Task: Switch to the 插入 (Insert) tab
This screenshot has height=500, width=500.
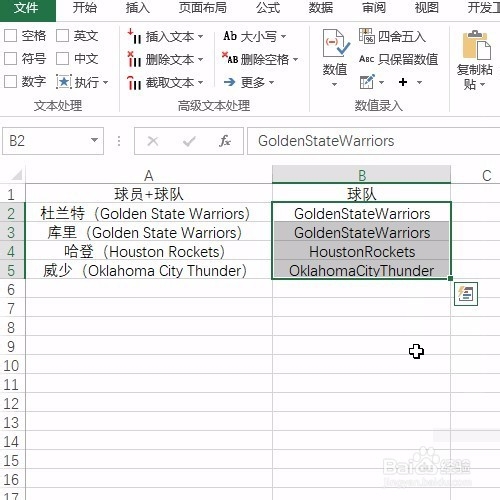Action: click(138, 8)
